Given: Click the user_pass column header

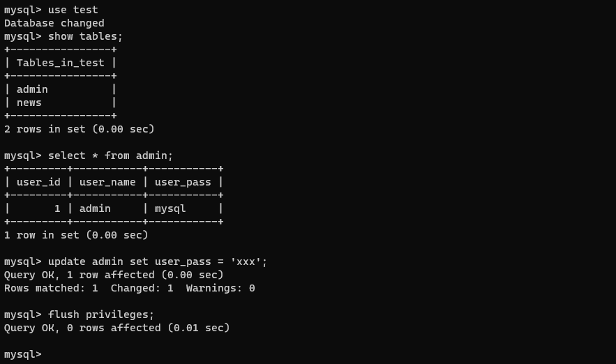Looking at the screenshot, I should click(x=183, y=182).
